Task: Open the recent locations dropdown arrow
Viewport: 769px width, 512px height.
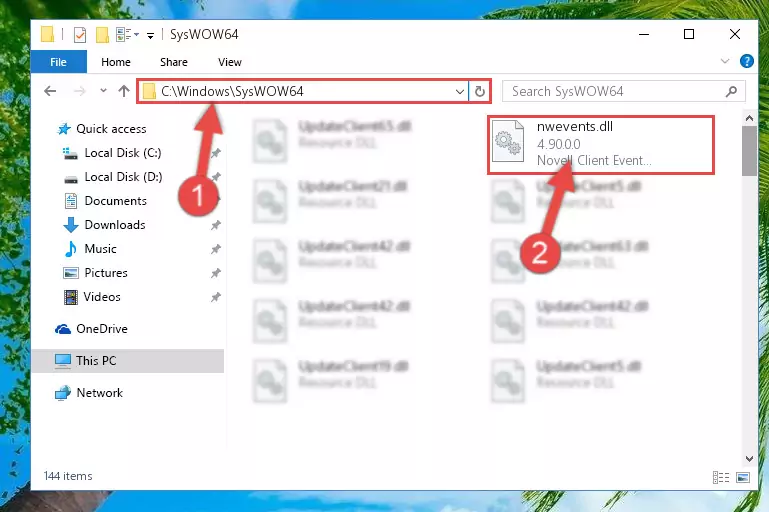Action: (x=103, y=90)
